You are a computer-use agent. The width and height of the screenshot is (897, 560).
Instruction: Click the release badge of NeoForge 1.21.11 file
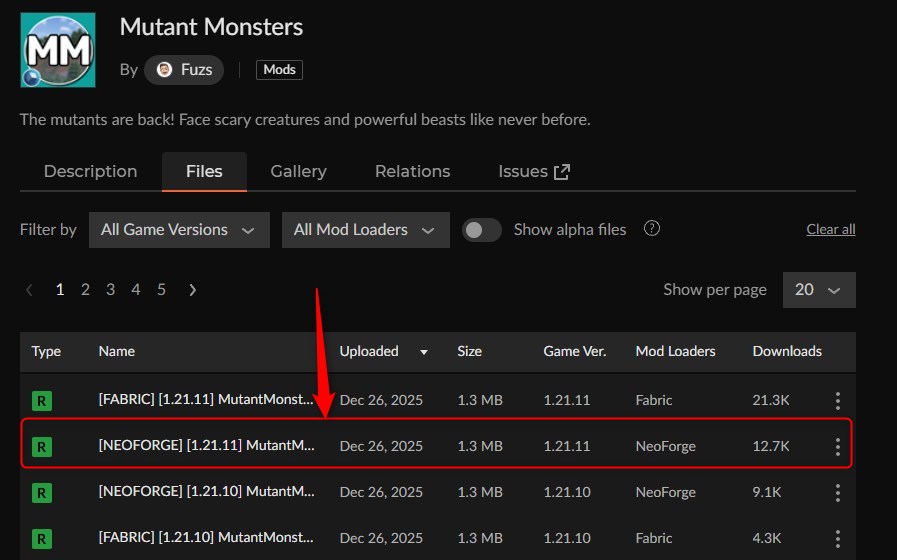tap(42, 447)
